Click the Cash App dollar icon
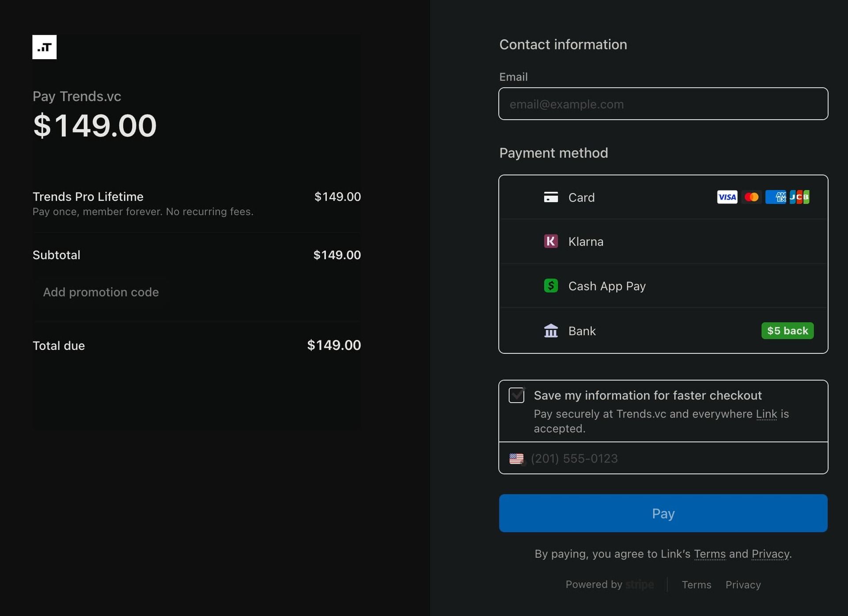 click(551, 286)
